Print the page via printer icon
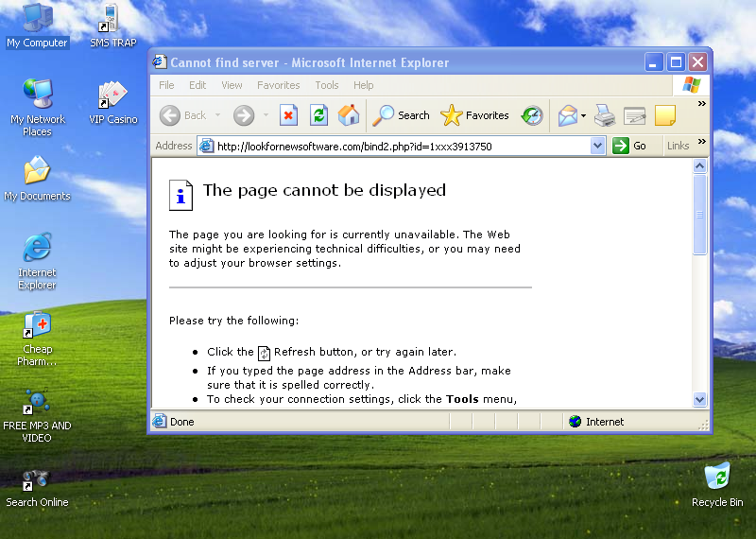 pyautogui.click(x=605, y=115)
